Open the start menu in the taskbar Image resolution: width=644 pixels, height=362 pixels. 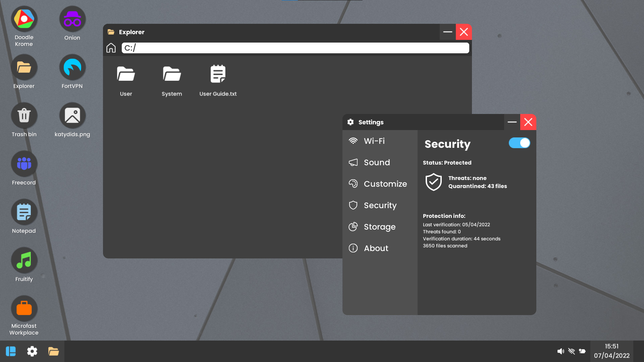pos(11,351)
